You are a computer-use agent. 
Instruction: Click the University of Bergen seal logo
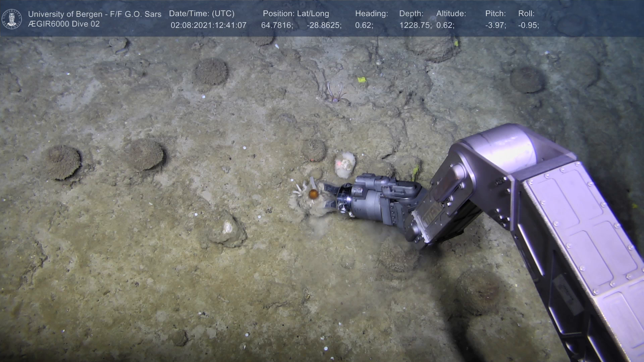click(12, 19)
